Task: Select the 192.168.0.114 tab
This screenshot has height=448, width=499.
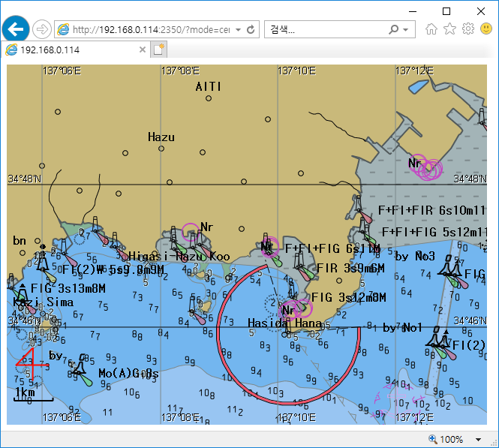Action: (71, 50)
